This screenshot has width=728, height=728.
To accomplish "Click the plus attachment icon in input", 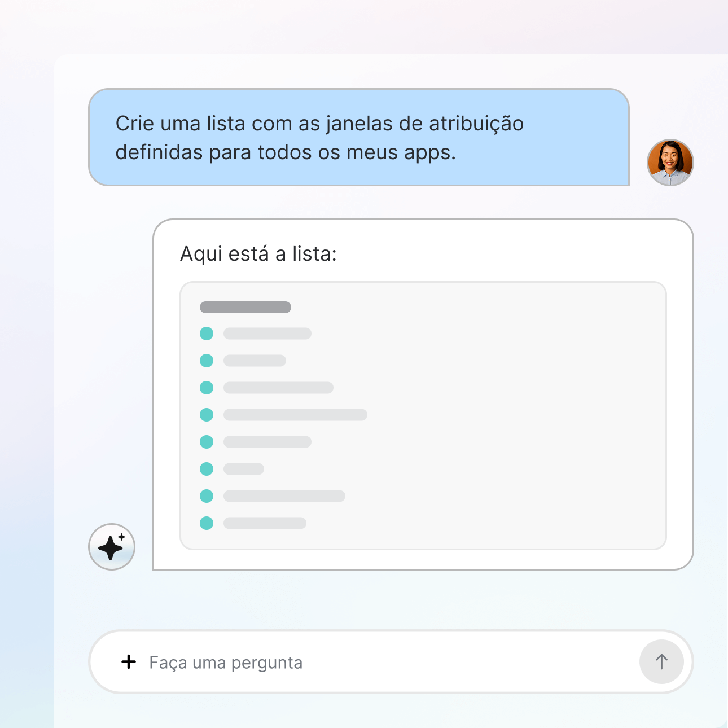I will 129,662.
